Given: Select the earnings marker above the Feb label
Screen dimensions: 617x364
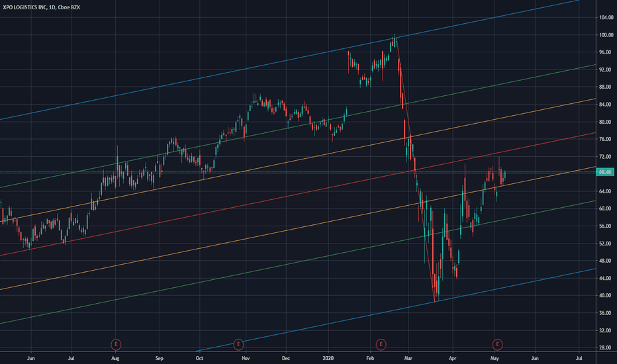Looking at the screenshot, I should (381, 345).
